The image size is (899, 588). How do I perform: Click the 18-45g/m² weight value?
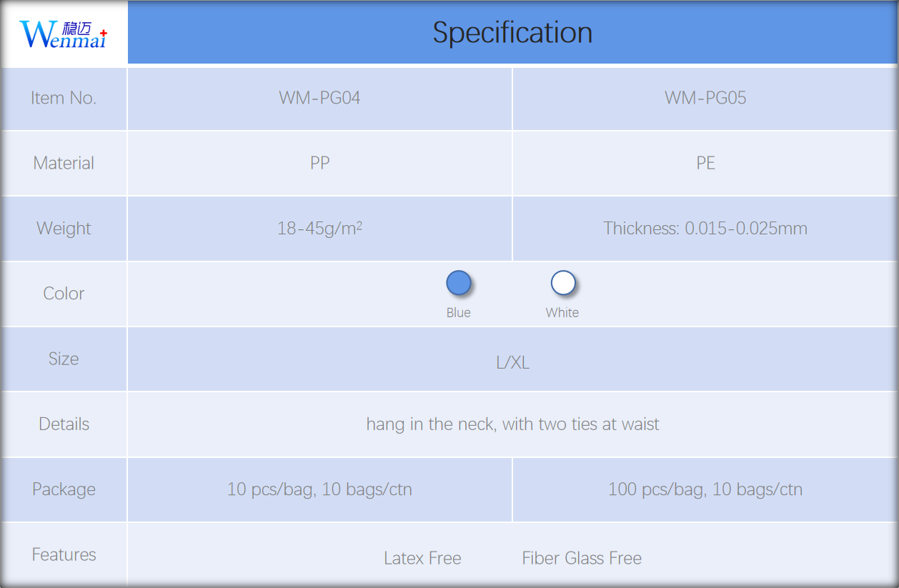click(x=319, y=229)
